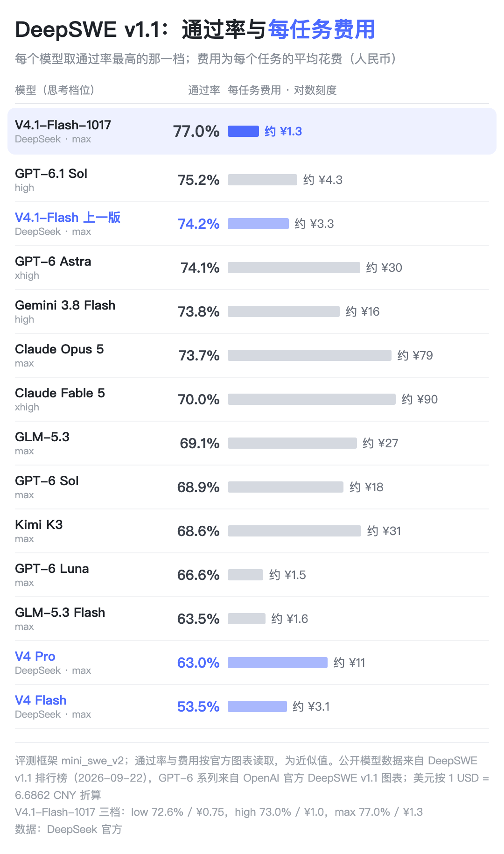Click the dark blue V4.1-Flash-1017 cost bar

pos(243,131)
